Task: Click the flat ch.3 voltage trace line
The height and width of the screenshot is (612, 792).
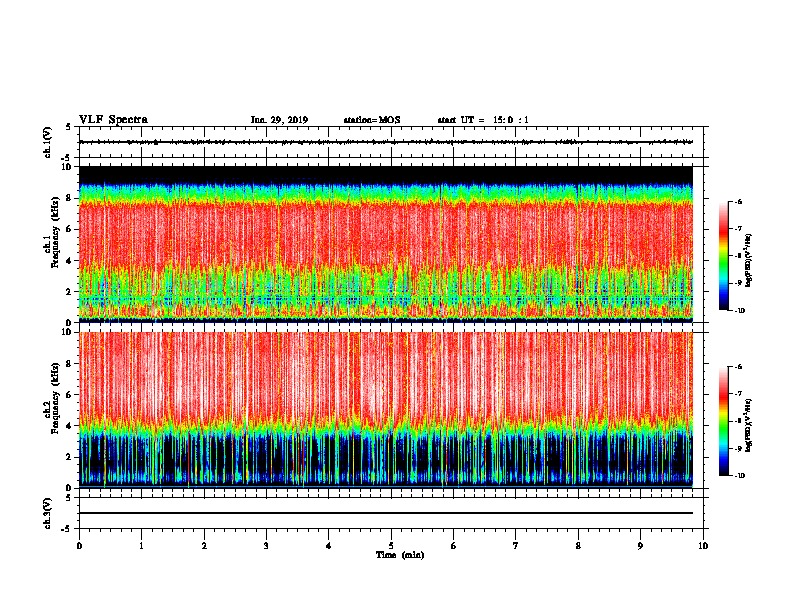Action: [x=386, y=513]
